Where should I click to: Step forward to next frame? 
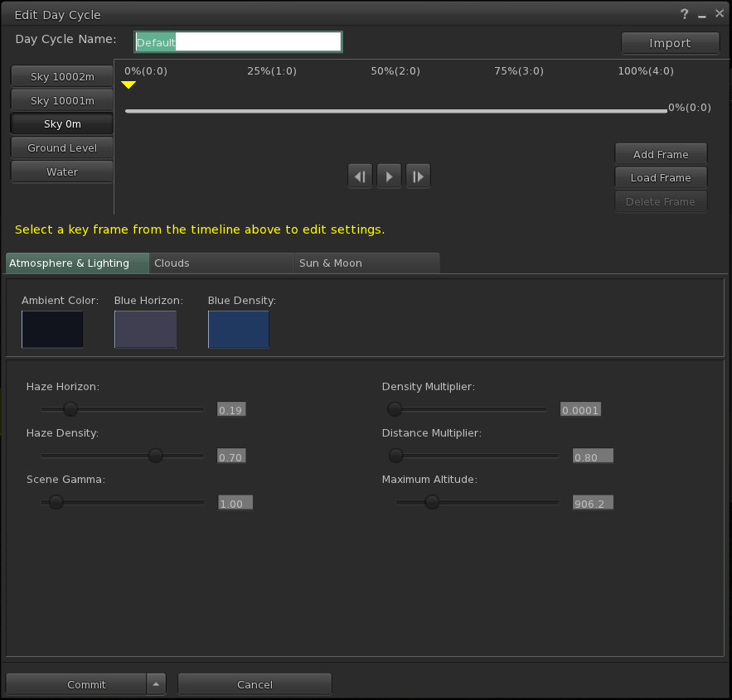pos(418,176)
